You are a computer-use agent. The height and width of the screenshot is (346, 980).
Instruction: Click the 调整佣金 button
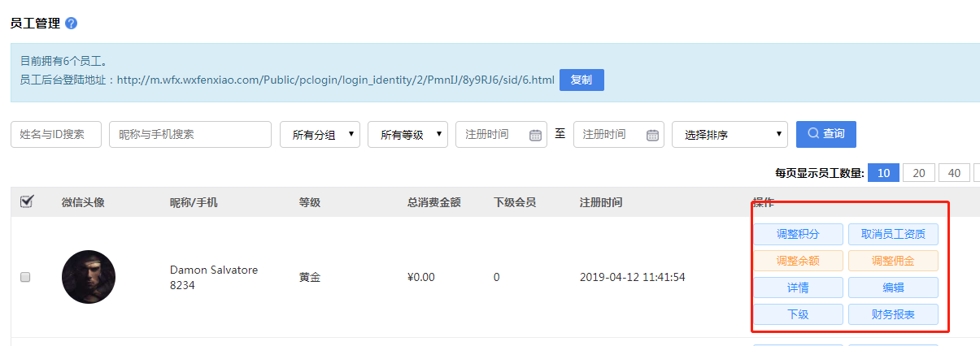tap(893, 261)
